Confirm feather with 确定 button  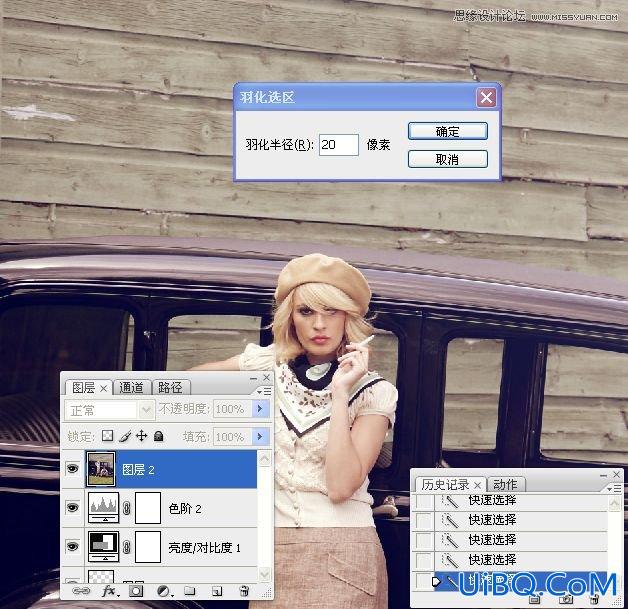(447, 131)
